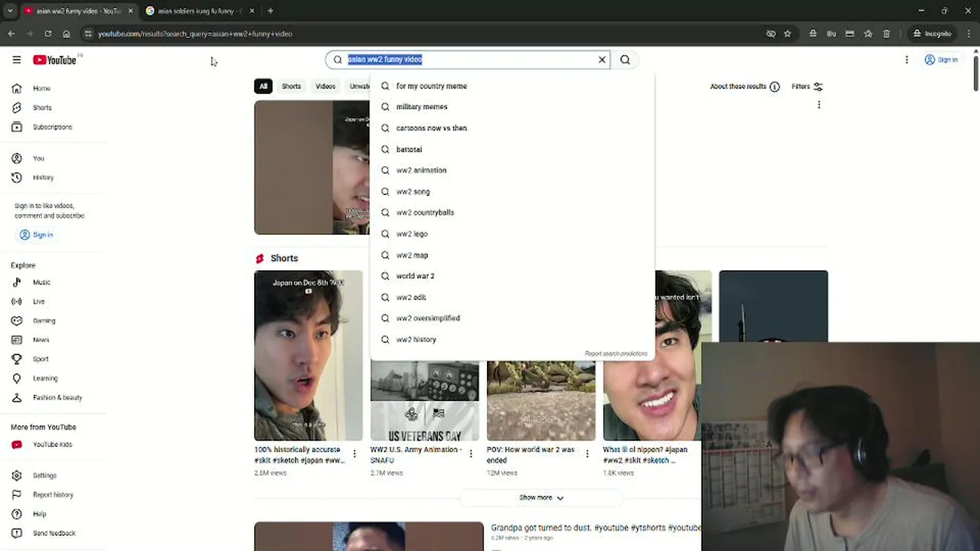
Task: Open 'WW2 U.S. Army Animation' short thumbnail
Action: [425, 401]
